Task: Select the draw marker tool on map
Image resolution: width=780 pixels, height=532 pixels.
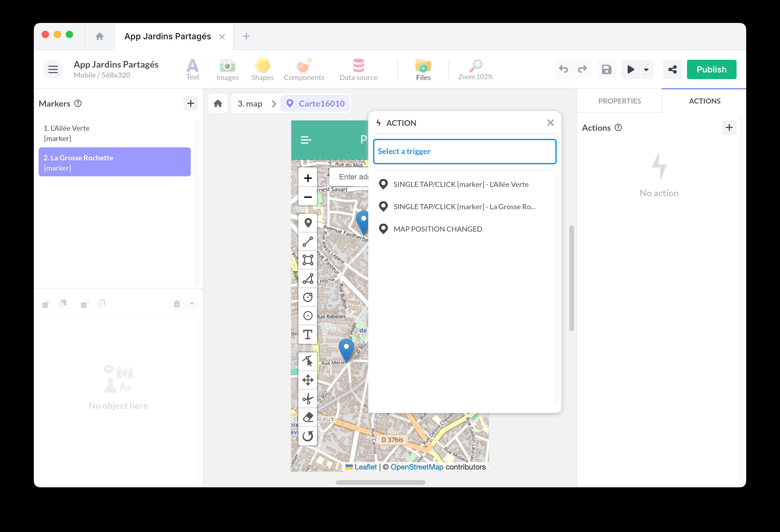Action: 308,223
